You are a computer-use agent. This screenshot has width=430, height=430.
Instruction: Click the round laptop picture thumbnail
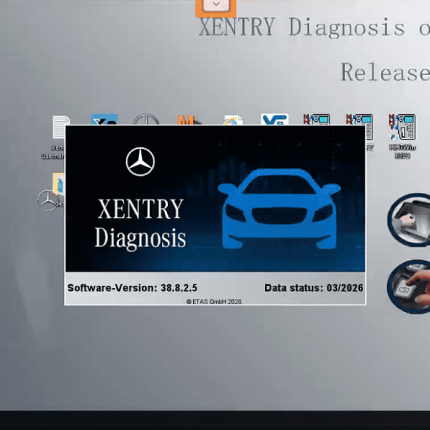409,220
